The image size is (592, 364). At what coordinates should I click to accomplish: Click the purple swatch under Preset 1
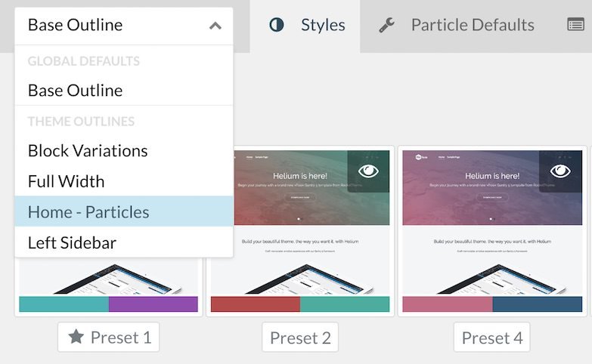pos(153,304)
